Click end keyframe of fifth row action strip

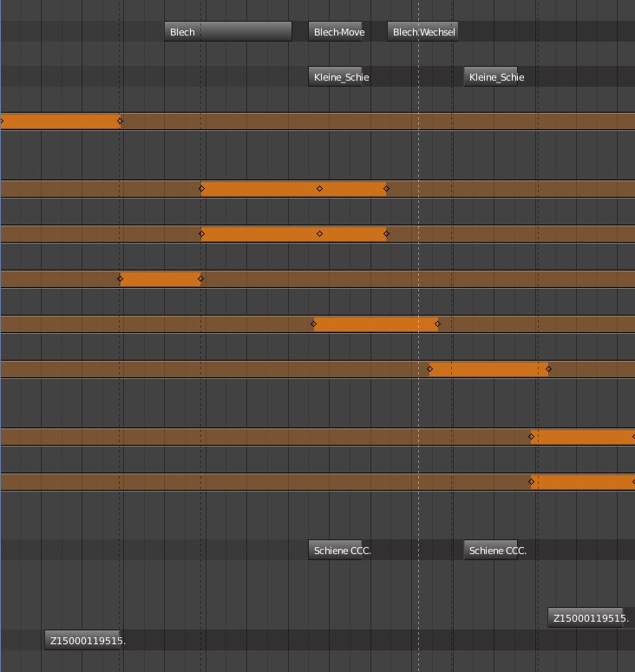(x=437, y=324)
